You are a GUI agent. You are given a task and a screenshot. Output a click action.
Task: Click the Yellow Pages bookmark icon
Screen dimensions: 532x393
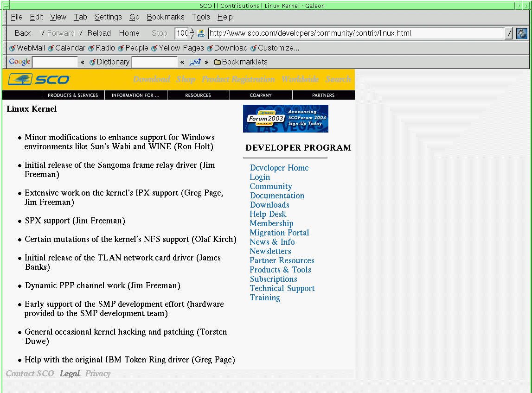154,48
